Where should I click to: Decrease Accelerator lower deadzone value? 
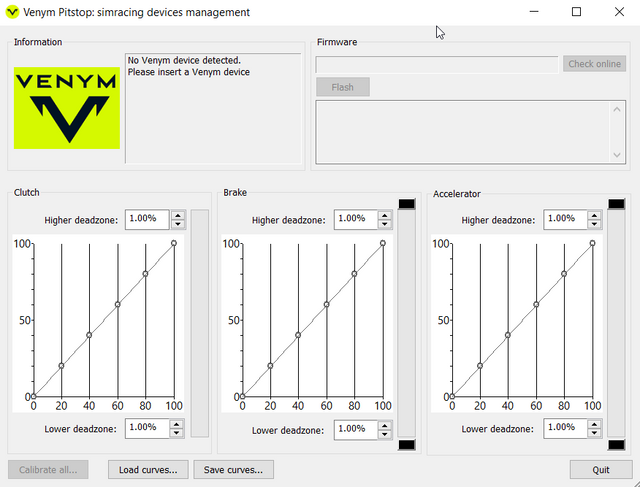tap(594, 433)
